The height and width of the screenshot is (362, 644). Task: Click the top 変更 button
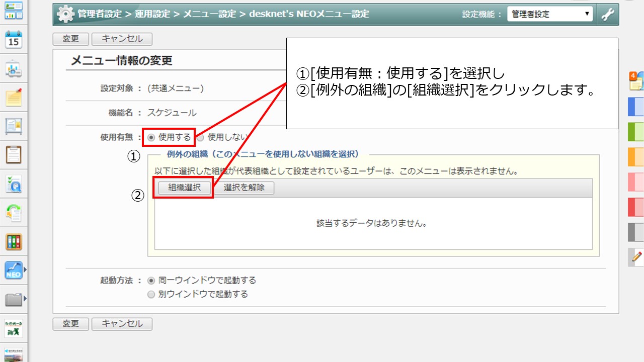(x=71, y=39)
